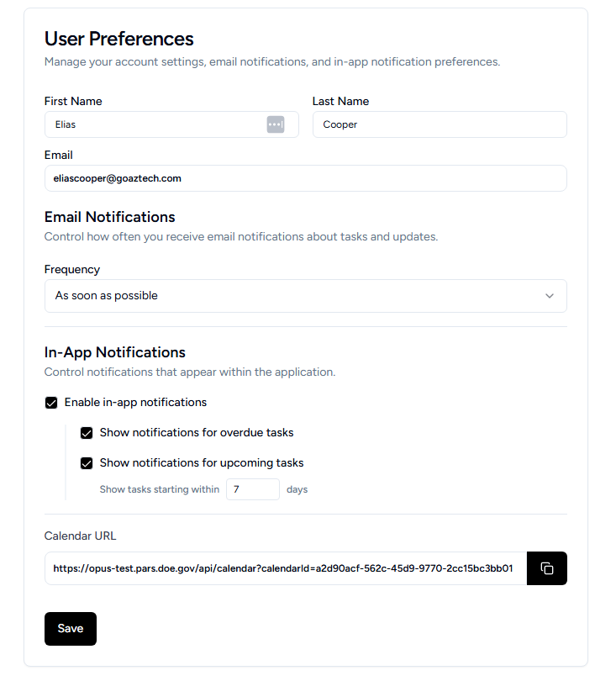Click the "Last Name" field label
The width and height of the screenshot is (616, 681).
click(x=340, y=101)
